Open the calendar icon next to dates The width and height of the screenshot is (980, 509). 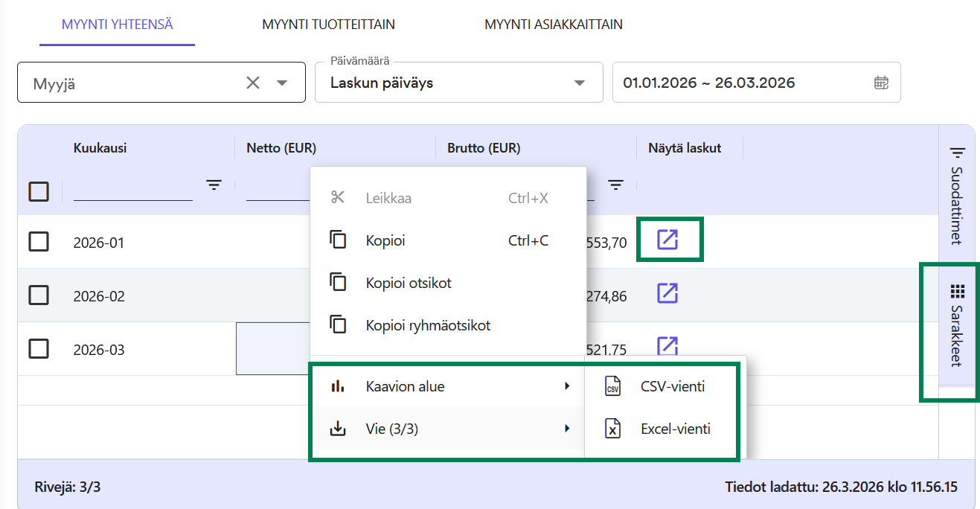pos(880,83)
